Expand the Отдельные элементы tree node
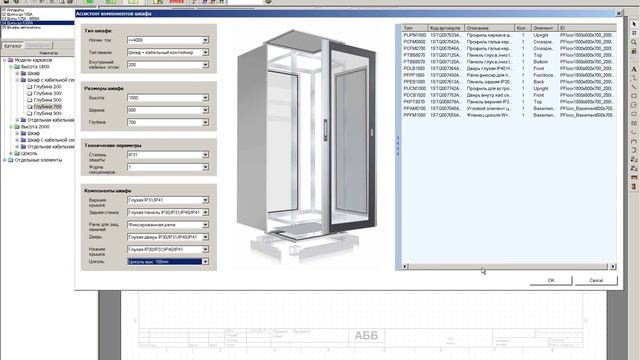The height and width of the screenshot is (360, 640). click(x=4, y=160)
